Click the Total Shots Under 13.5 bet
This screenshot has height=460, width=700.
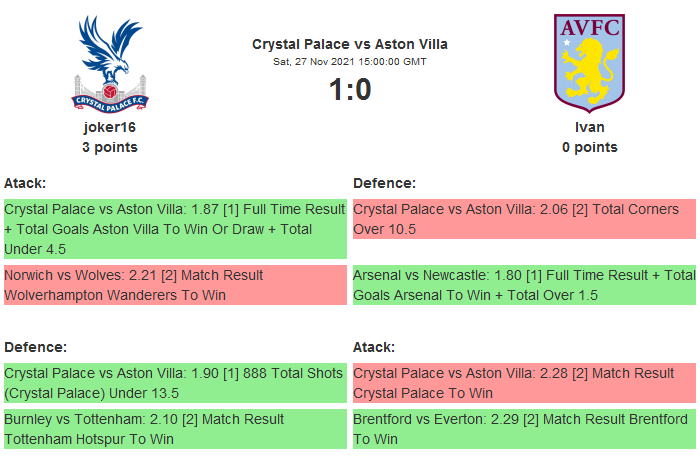pyautogui.click(x=175, y=383)
